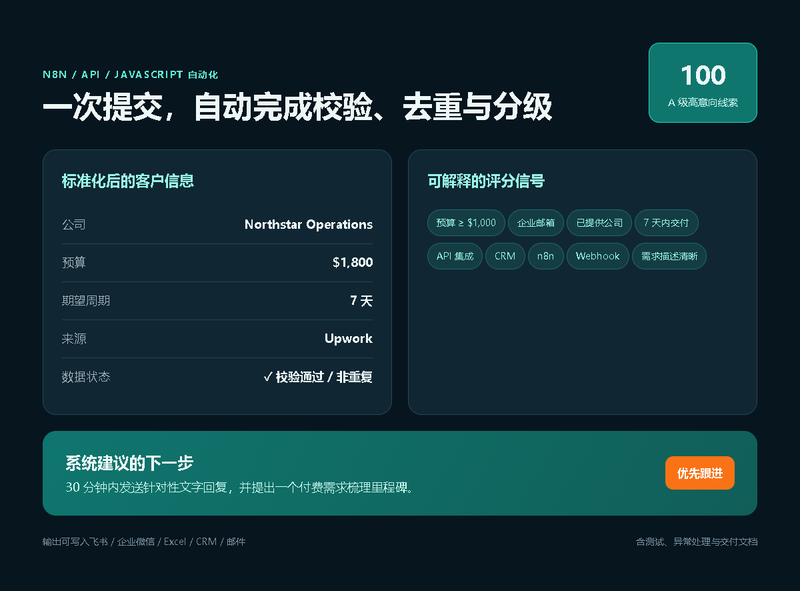
Task: Click the 7 天 expected duration value
Action: click(x=361, y=301)
